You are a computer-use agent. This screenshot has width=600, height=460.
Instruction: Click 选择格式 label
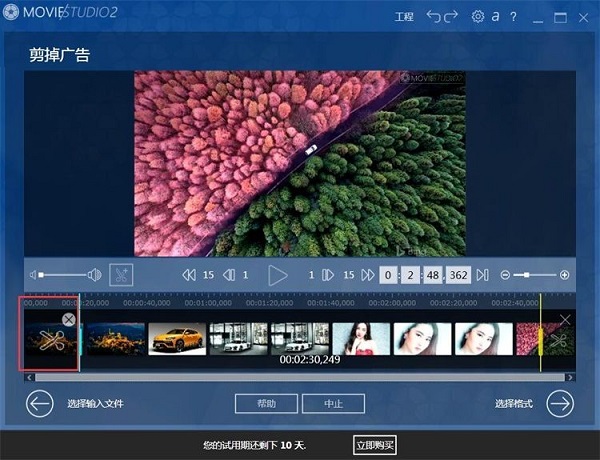514,403
